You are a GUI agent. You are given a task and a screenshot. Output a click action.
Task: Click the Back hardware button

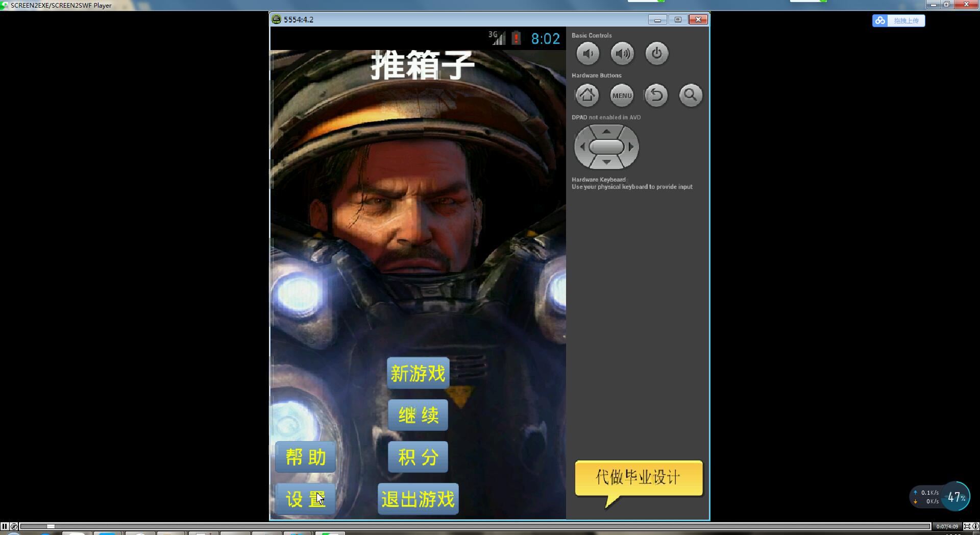656,95
